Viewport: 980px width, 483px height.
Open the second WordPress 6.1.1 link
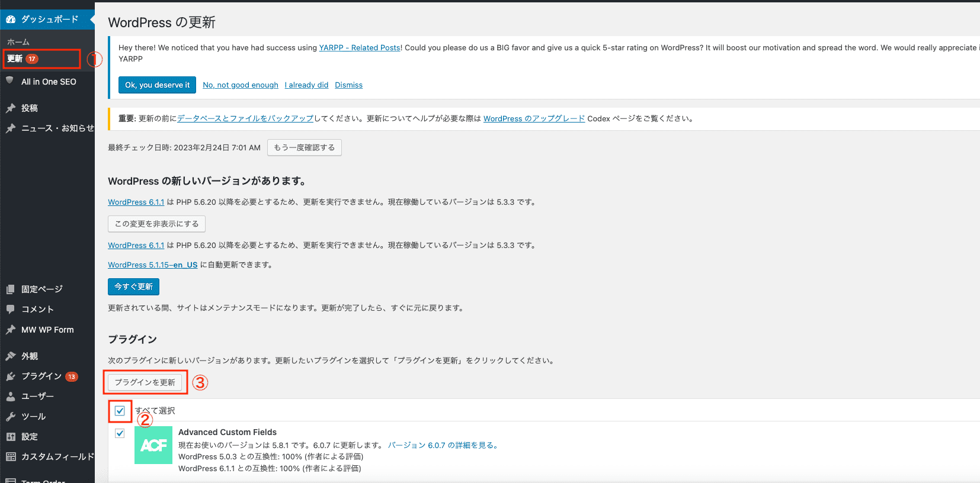[136, 246]
